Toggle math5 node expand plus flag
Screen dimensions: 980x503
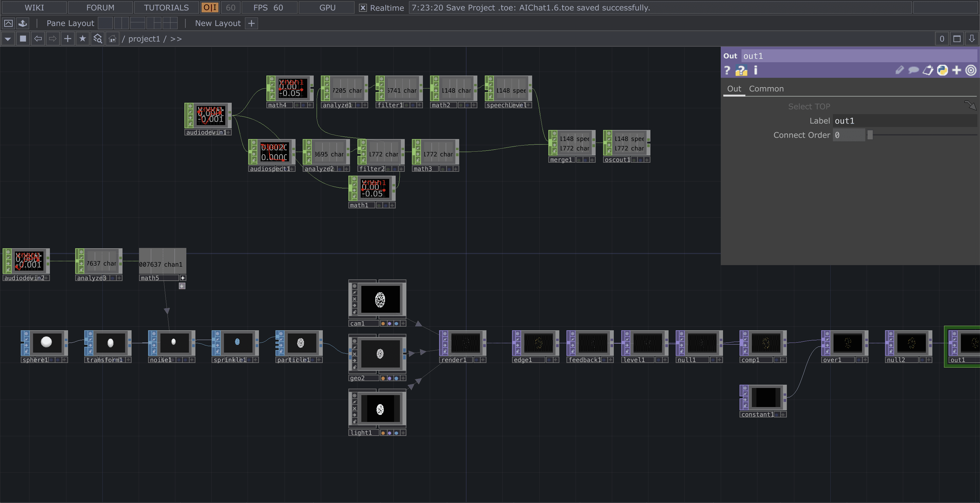(183, 278)
